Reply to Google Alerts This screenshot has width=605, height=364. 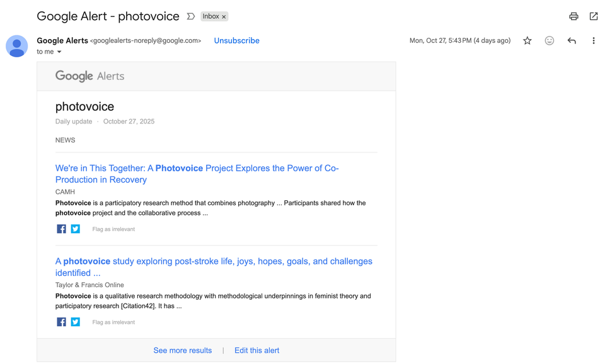[571, 40]
